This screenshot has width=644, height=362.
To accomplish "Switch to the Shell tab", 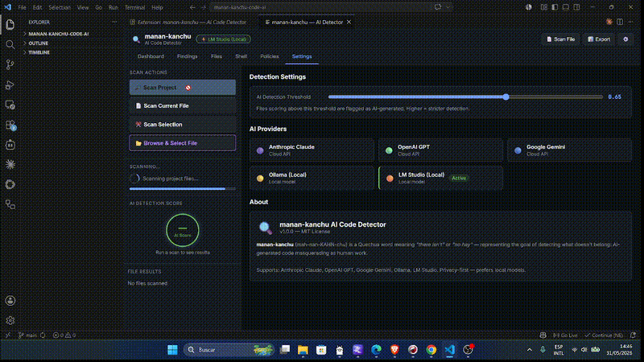I will point(241,56).
